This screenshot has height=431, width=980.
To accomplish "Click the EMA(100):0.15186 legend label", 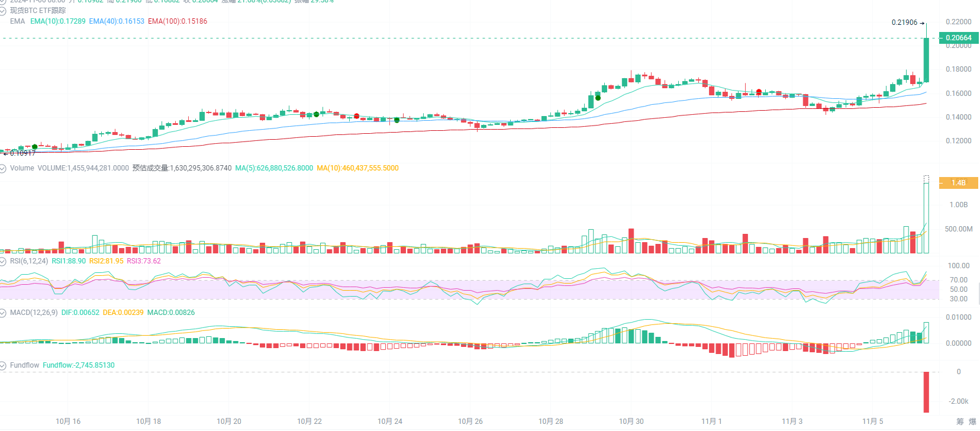I will click(178, 21).
